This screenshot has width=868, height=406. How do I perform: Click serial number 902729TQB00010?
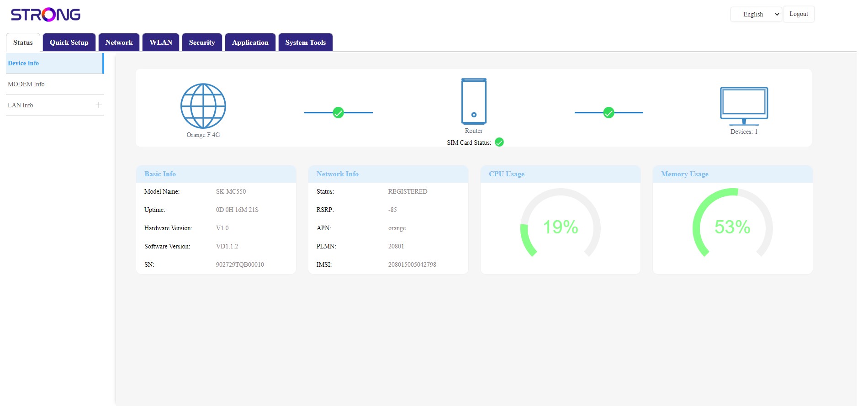(x=240, y=265)
